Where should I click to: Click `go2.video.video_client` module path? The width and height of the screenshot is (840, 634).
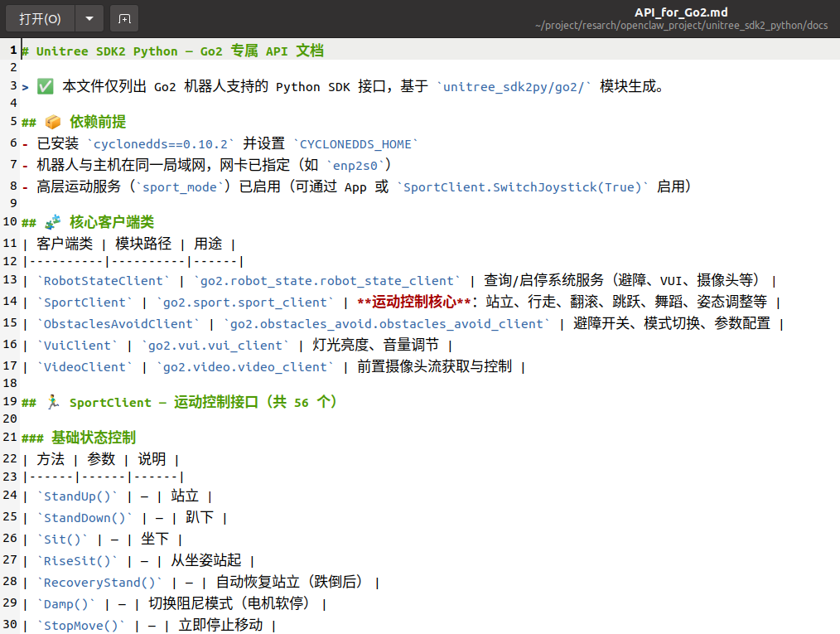click(245, 367)
